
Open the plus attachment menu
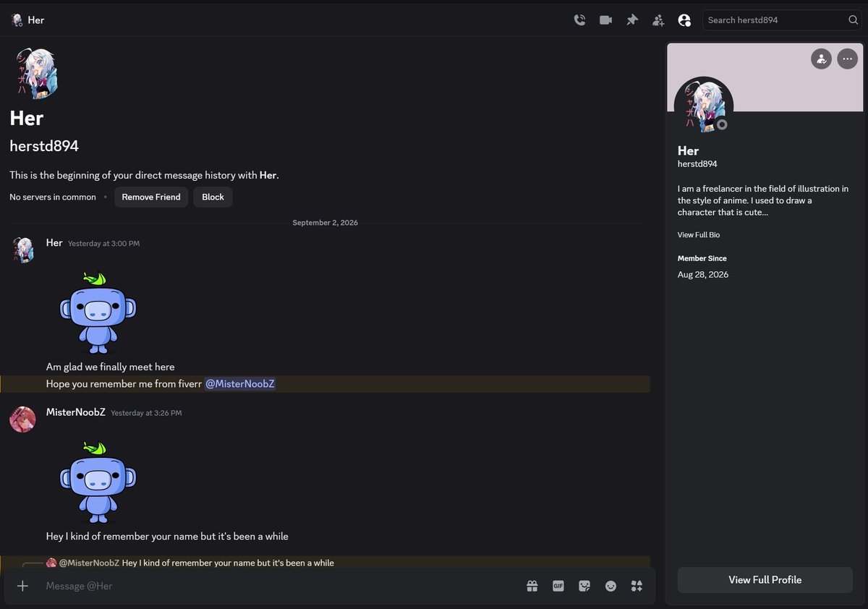click(x=22, y=586)
